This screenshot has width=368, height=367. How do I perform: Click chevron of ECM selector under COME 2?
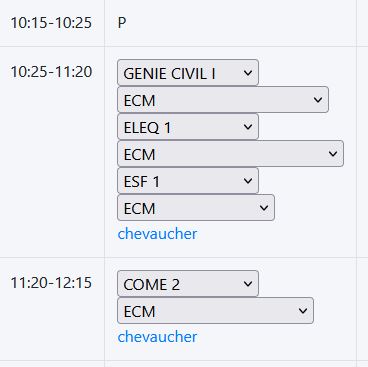pos(303,311)
